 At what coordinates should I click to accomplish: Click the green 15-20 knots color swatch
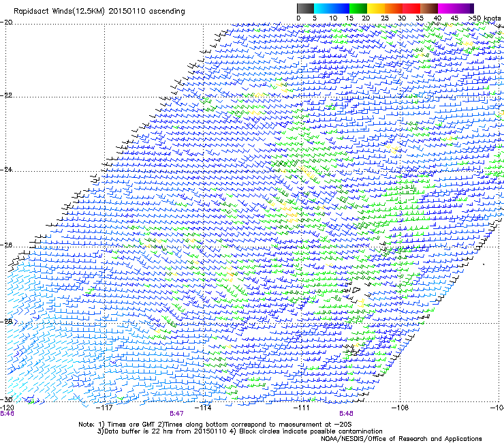pos(358,8)
